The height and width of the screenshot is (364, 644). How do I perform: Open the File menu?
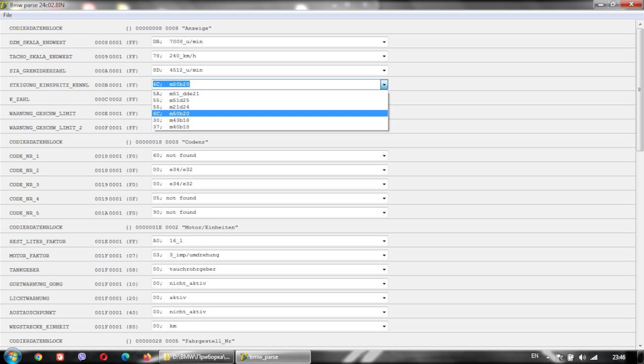7,15
